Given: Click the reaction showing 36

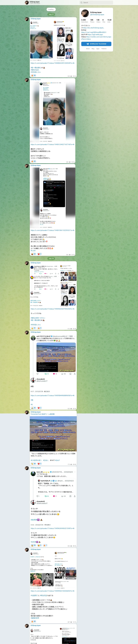Looking at the screenshot, I should click(x=34, y=545).
